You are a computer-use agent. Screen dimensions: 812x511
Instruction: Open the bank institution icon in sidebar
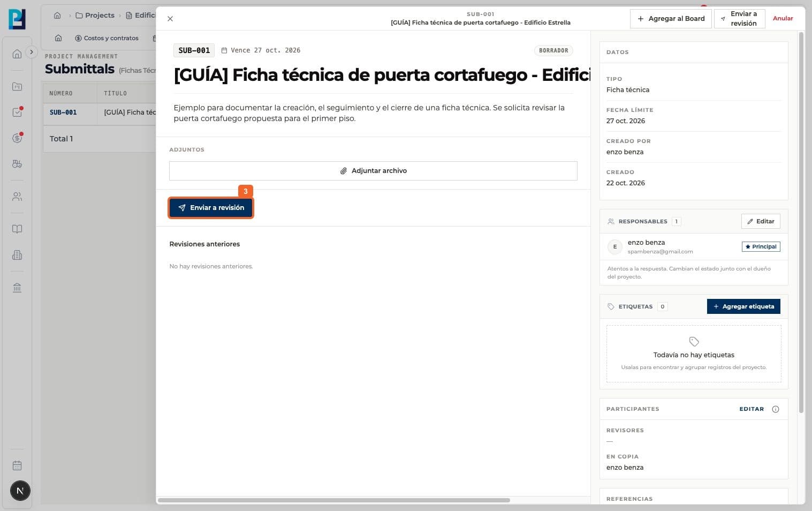(x=17, y=288)
